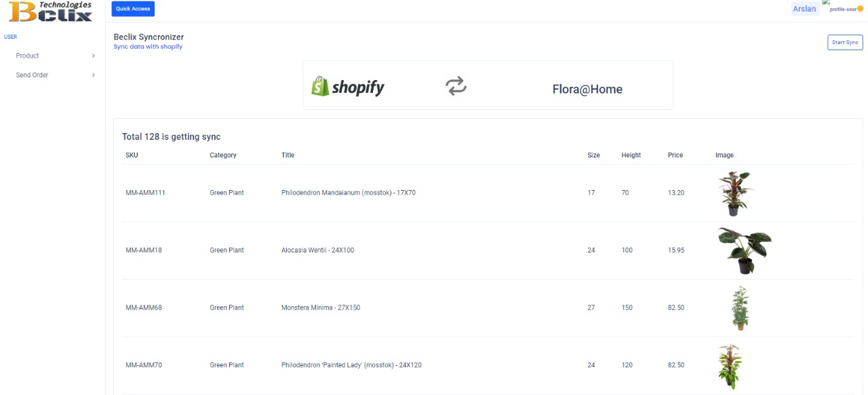Viewport: 868px width, 395px height.
Task: Click the Flora@Home store name
Action: coord(587,89)
